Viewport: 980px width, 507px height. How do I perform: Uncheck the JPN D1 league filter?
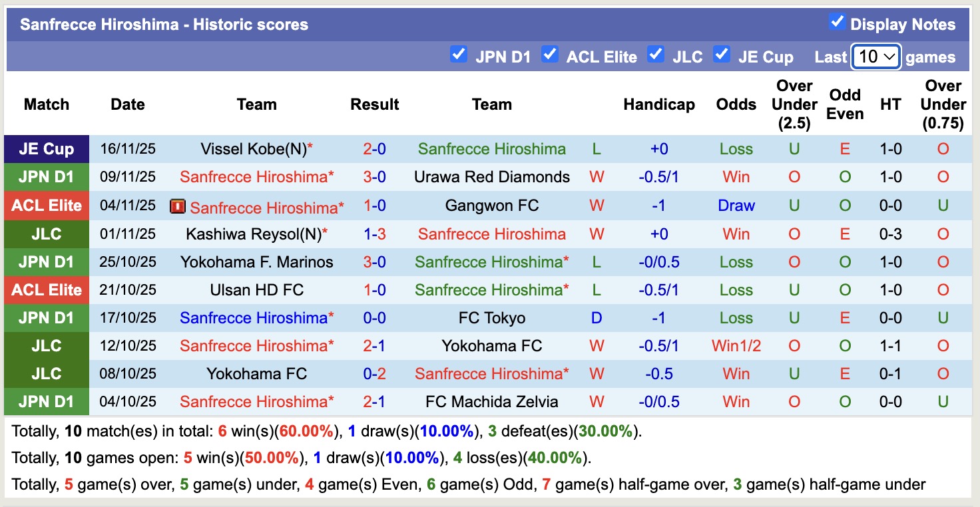tap(458, 54)
